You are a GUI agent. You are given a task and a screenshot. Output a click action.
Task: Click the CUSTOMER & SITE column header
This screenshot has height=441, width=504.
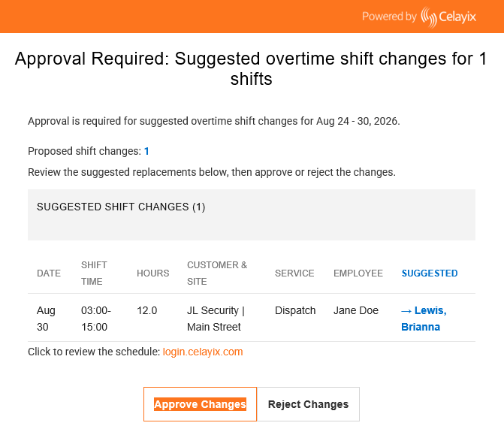[x=217, y=273]
